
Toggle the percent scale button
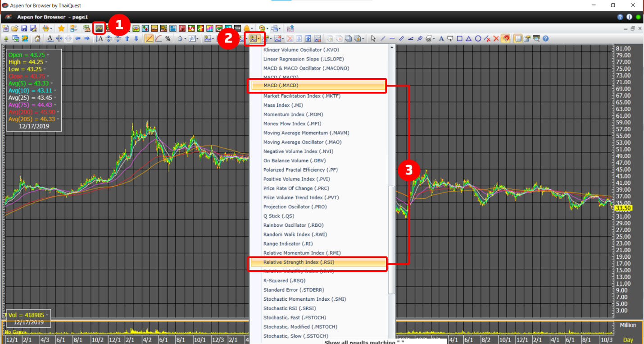168,39
